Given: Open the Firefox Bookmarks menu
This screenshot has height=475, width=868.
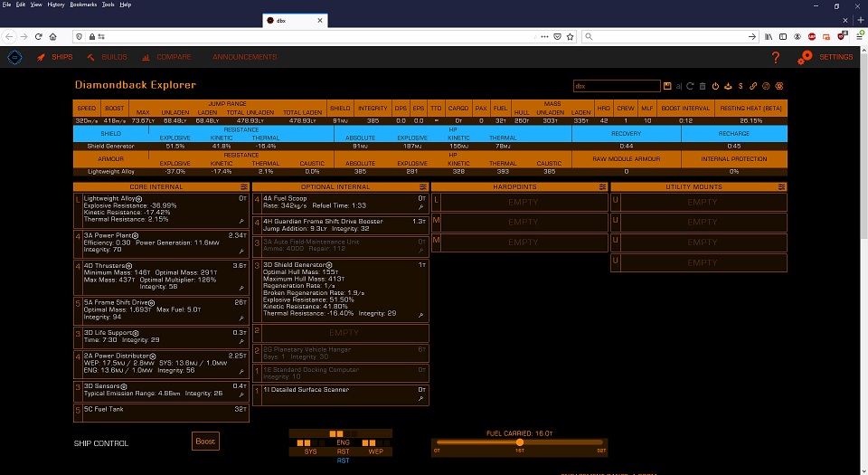Looking at the screenshot, I should click(83, 5).
